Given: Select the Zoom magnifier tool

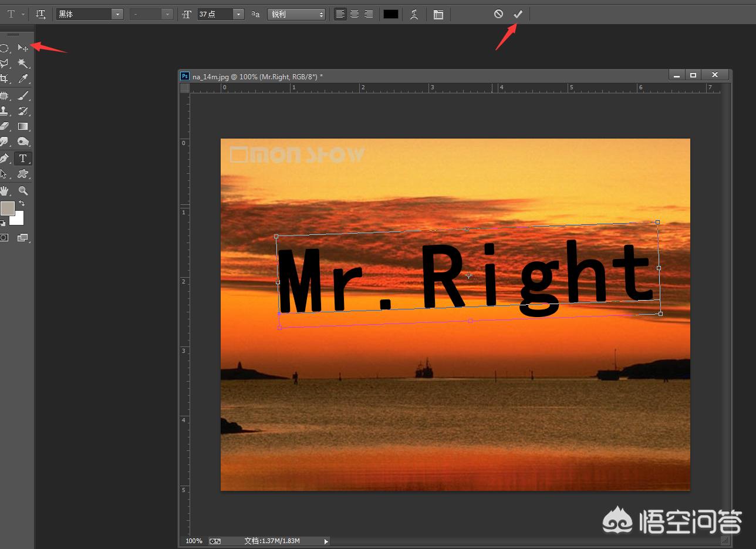Looking at the screenshot, I should click(23, 190).
